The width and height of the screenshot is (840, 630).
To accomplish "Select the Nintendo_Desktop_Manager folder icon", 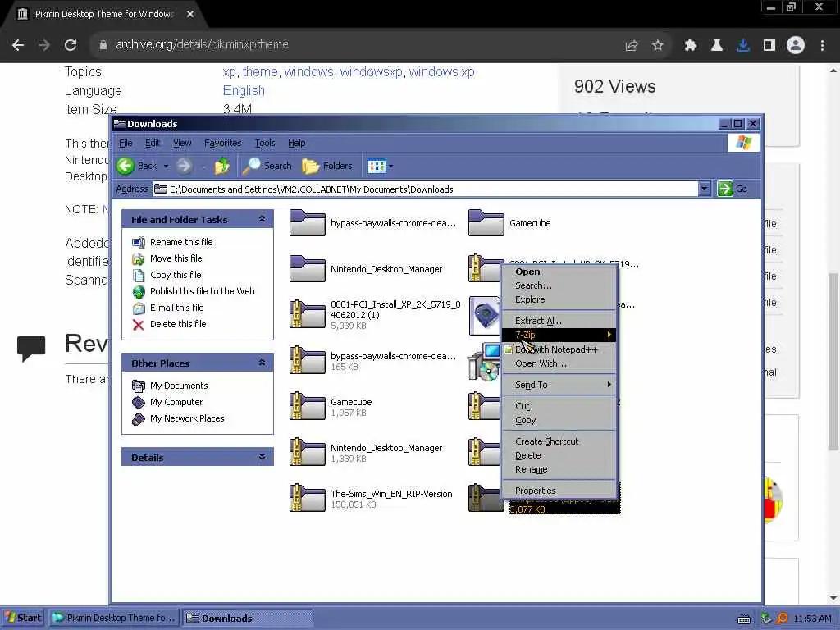I will [x=308, y=269].
